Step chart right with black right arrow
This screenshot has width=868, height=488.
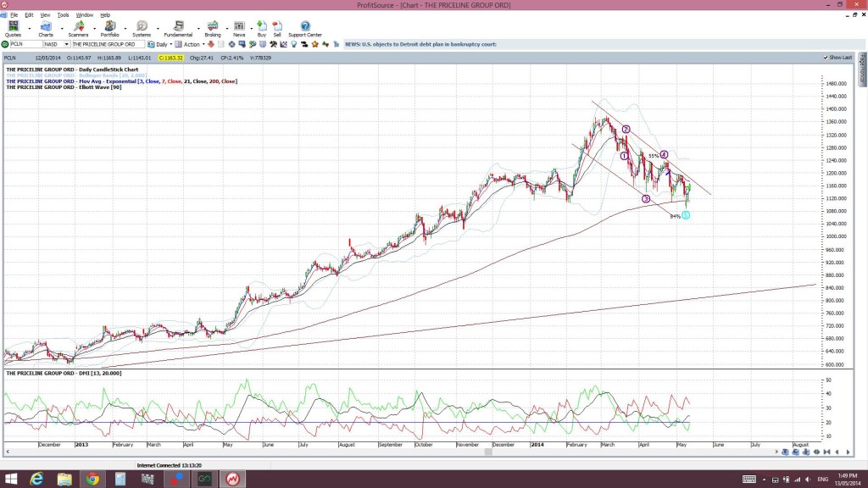[x=848, y=452]
